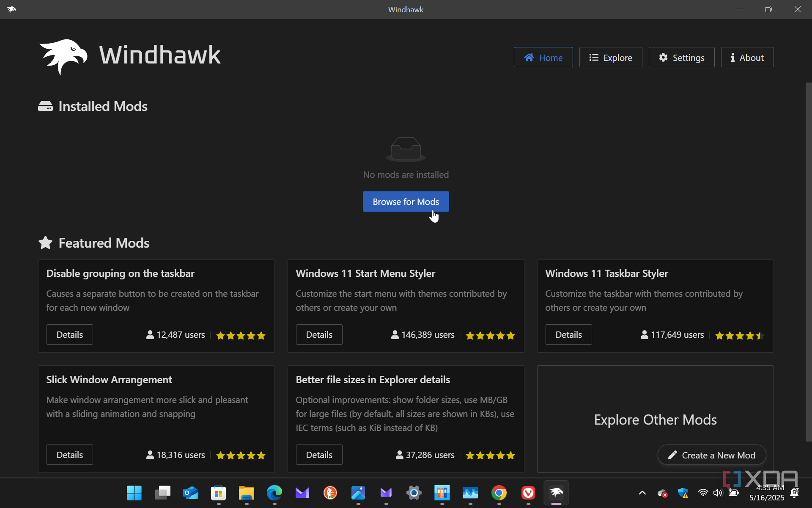The image size is (812, 508).
Task: Open the Wi-Fi network tray icon
Action: click(703, 493)
